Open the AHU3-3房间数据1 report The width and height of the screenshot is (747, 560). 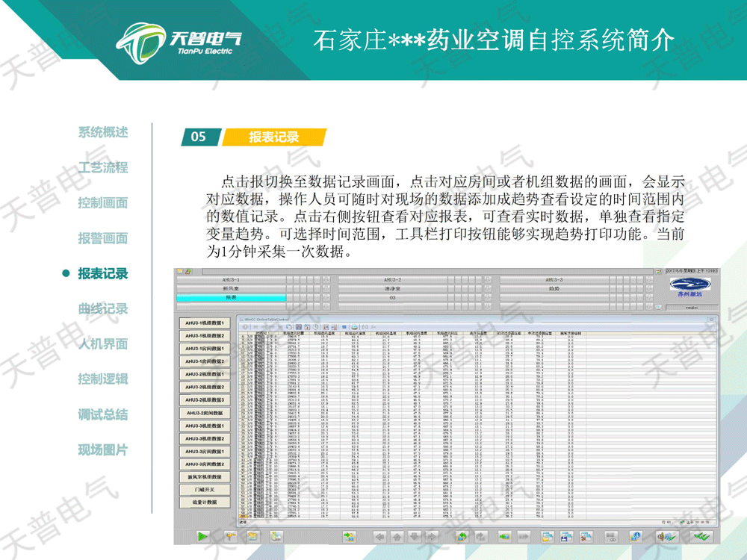pyautogui.click(x=205, y=452)
